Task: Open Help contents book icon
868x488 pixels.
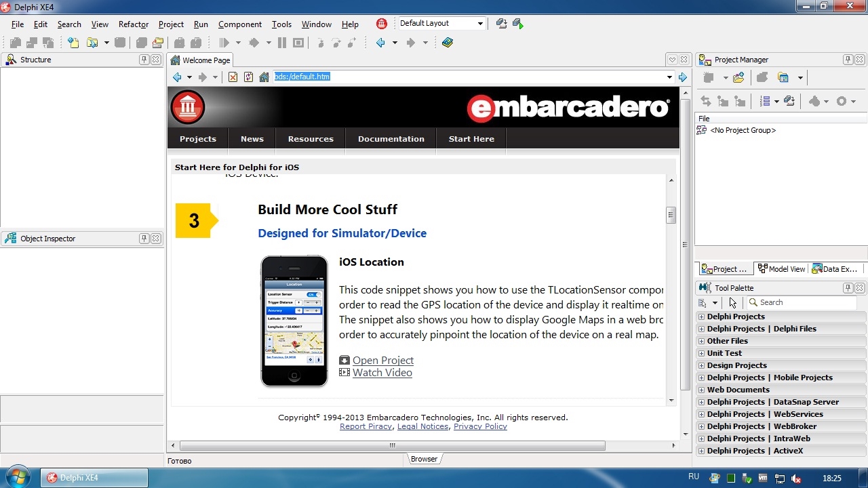Action: tap(447, 43)
